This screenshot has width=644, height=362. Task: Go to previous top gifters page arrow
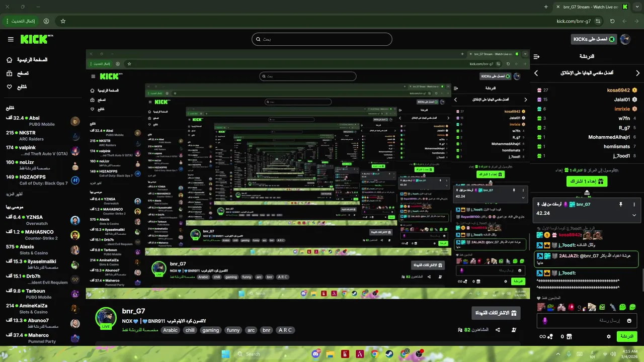[536, 73]
